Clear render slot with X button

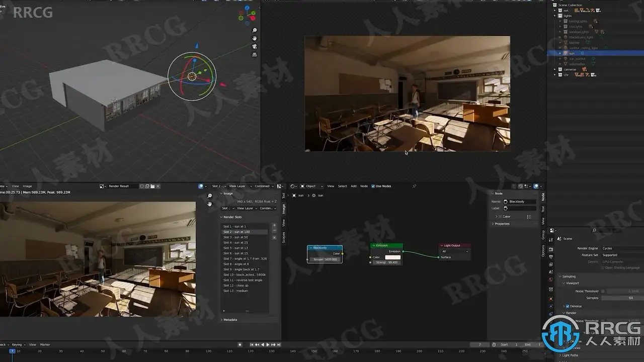(274, 237)
